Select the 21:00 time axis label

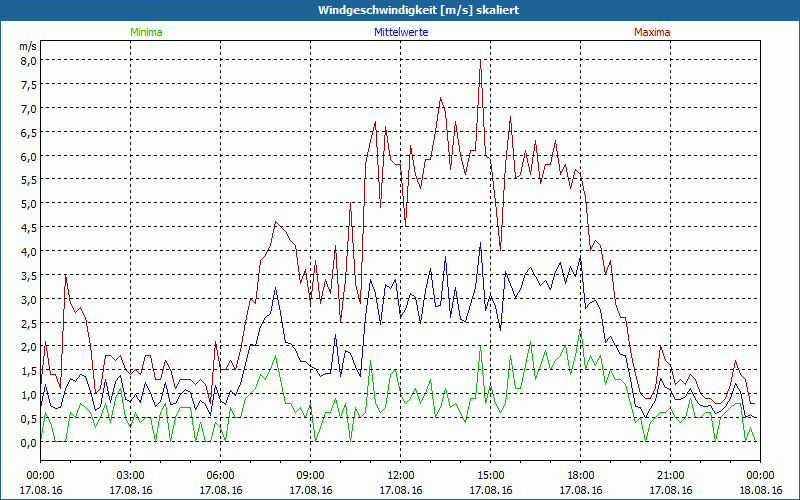point(670,475)
